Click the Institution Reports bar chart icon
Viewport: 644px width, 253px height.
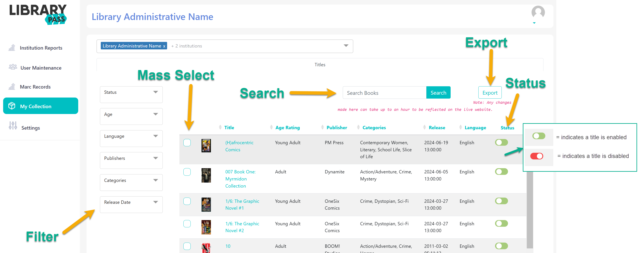point(12,48)
